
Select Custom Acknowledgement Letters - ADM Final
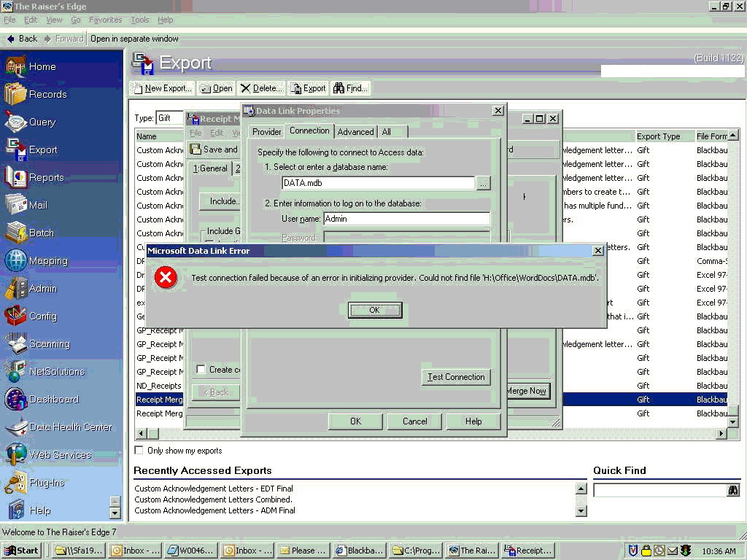coord(214,510)
